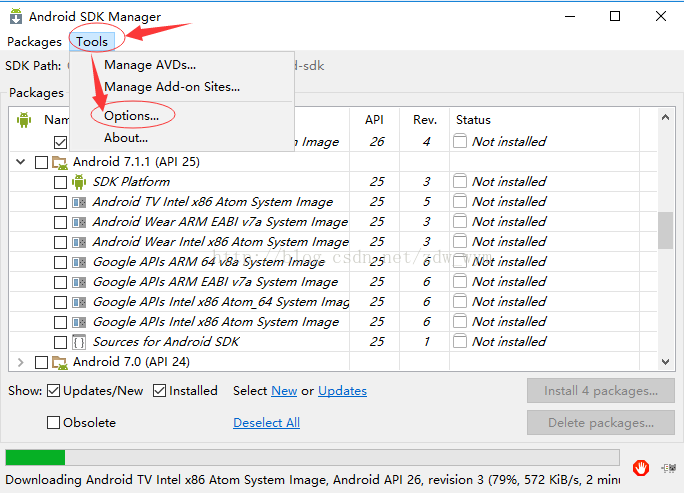
Task: Check the Android 7.0 (API 24) group checkbox
Action: (x=41, y=362)
